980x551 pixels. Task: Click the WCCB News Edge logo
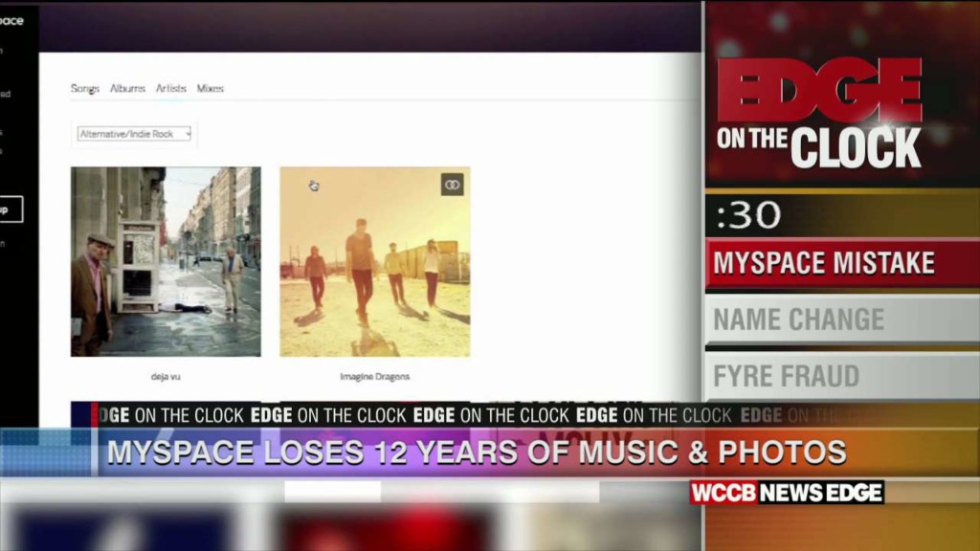(x=787, y=493)
